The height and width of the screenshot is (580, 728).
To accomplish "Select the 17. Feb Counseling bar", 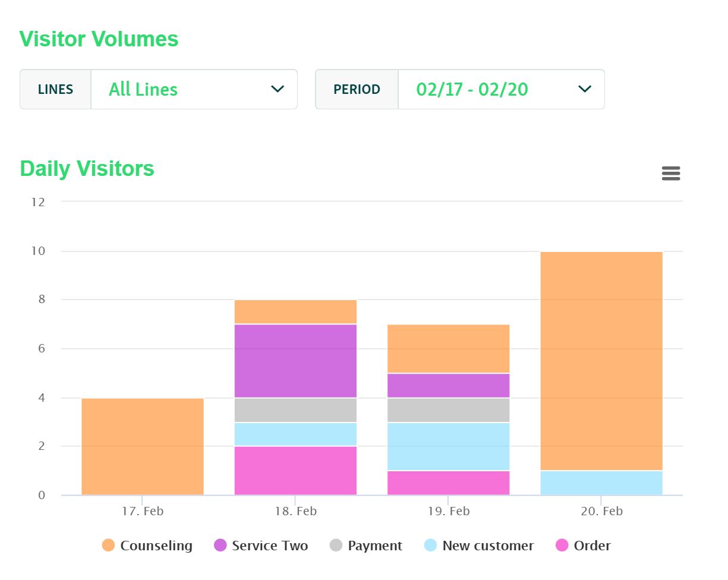I will point(143,446).
